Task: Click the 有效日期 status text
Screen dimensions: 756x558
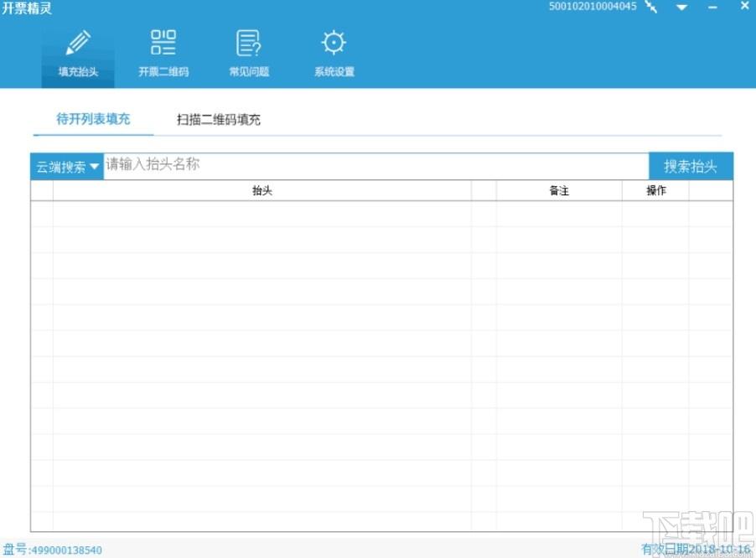Action: (x=696, y=549)
